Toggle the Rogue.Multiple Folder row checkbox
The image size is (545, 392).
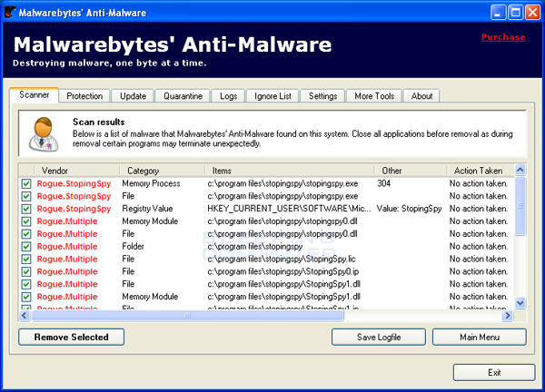[x=26, y=247]
